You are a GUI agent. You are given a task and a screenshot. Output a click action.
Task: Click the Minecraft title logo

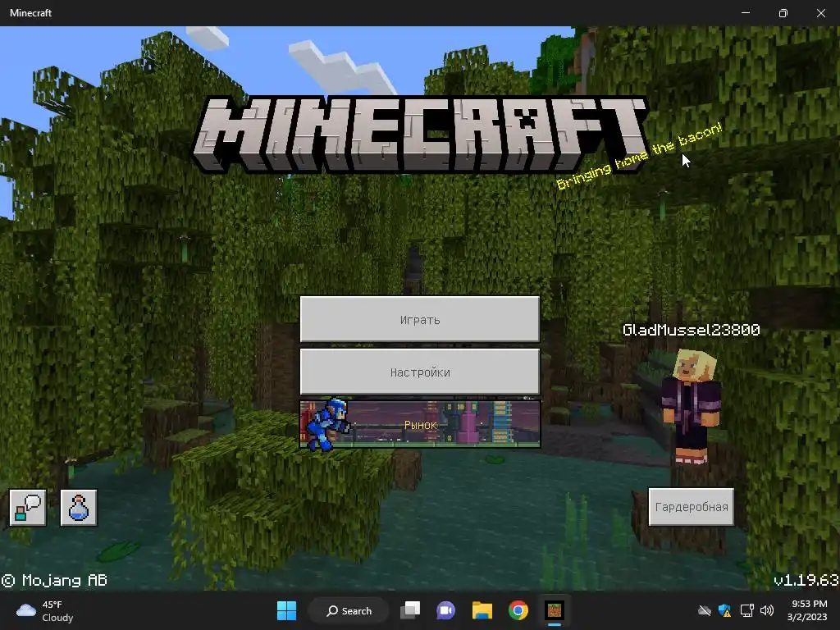[x=421, y=135]
